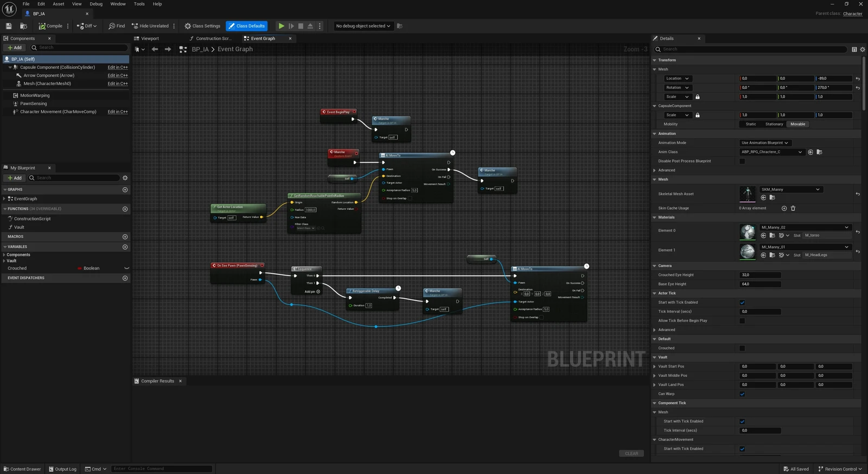868x474 pixels.
Task: Open the Output Log
Action: 63,469
